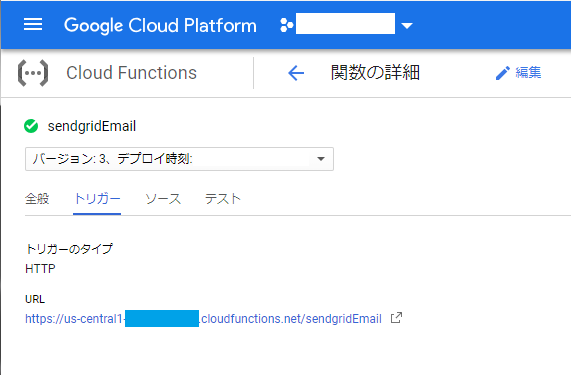The width and height of the screenshot is (571, 375).
Task: Open the sendgridEmail trigger URL link
Action: pyautogui.click(x=203, y=319)
